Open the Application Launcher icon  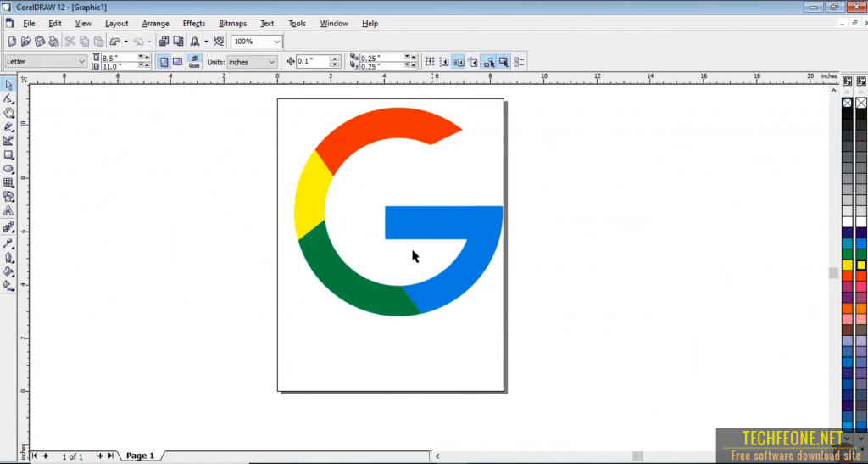tap(195, 42)
